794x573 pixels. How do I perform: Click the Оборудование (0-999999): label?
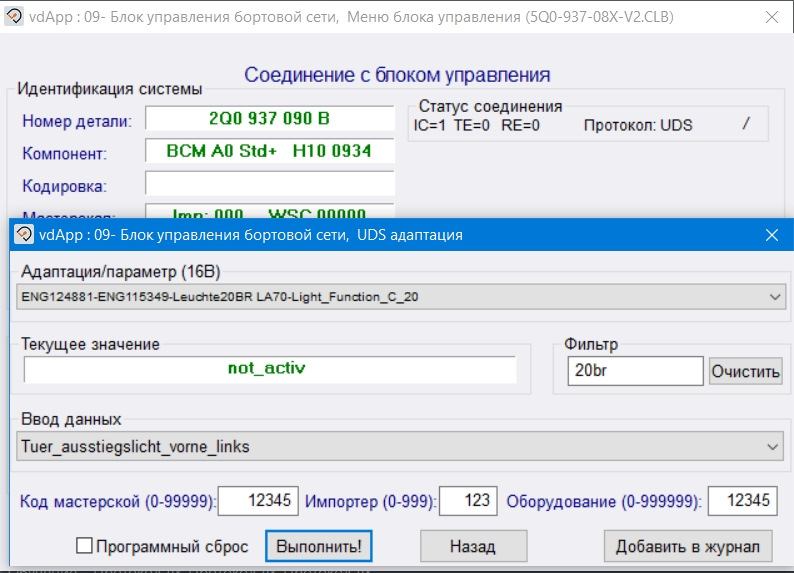604,502
